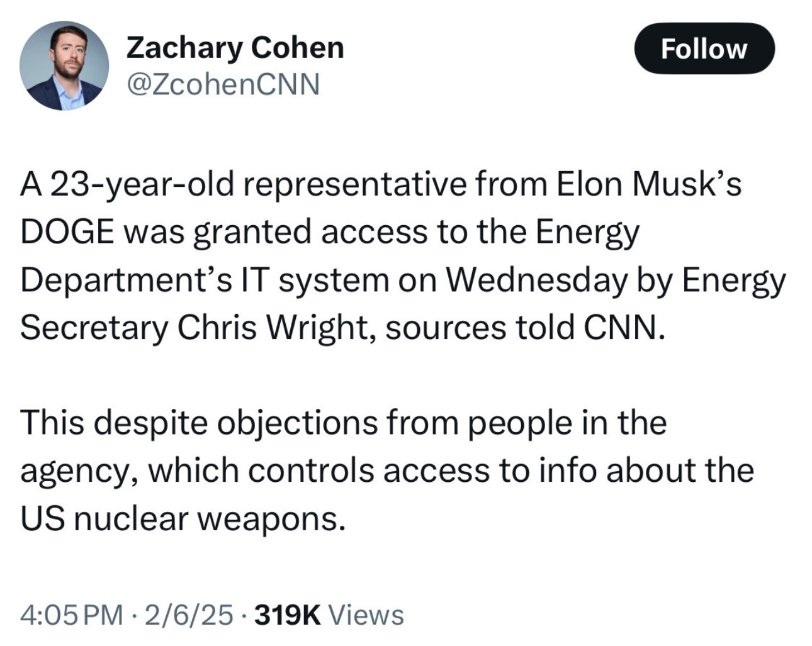
Task: Click the display name Zachary Cohen
Action: tap(235, 48)
